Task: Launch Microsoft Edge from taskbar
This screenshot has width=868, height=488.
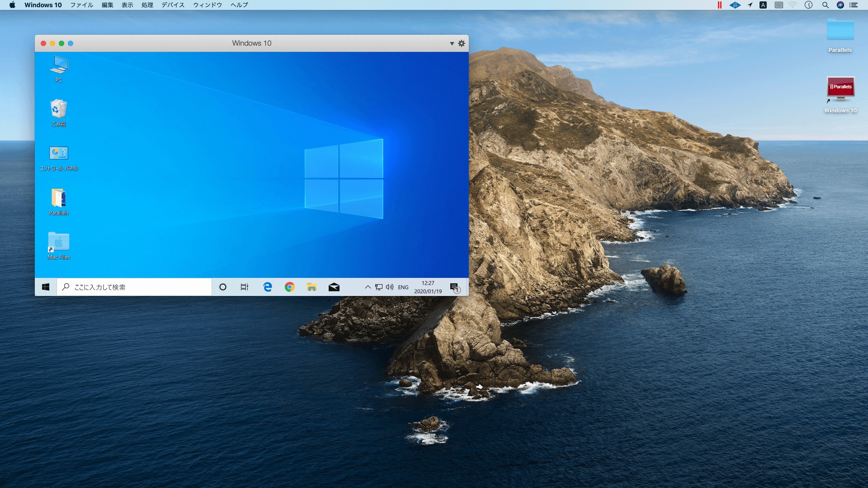Action: point(268,287)
